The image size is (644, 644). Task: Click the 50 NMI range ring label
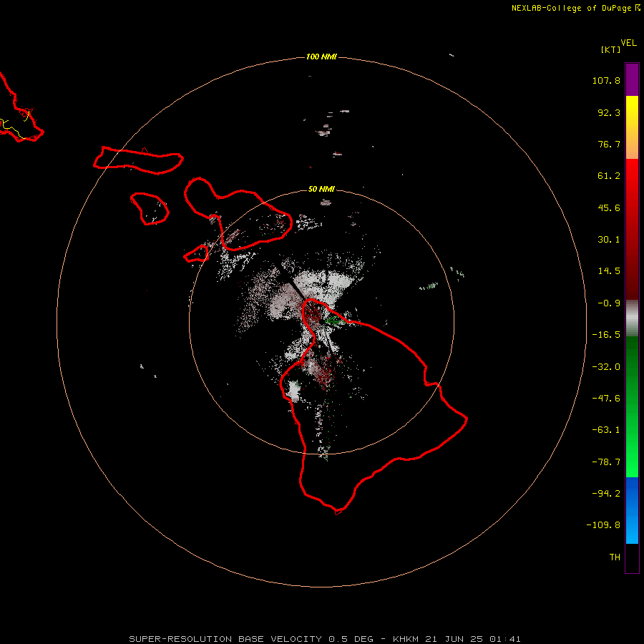(x=321, y=189)
